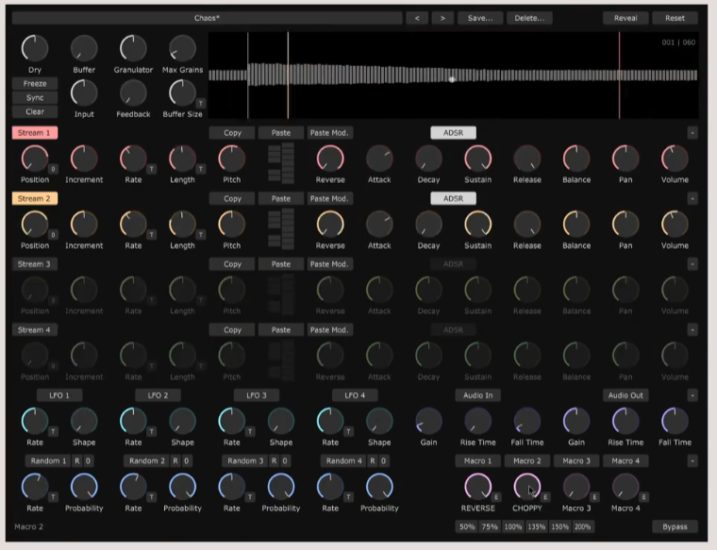This screenshot has width=717, height=550.
Task: Click the Audio Out Fall Time knob
Action: point(675,421)
